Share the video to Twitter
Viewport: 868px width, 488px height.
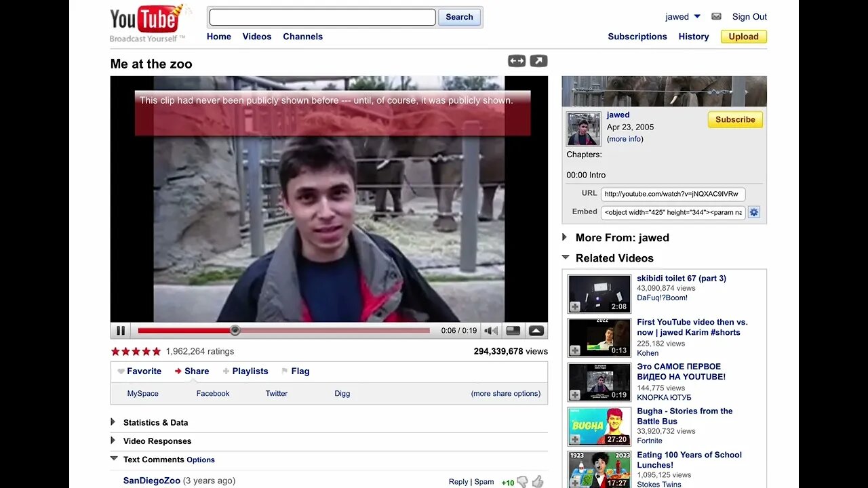[x=277, y=393]
